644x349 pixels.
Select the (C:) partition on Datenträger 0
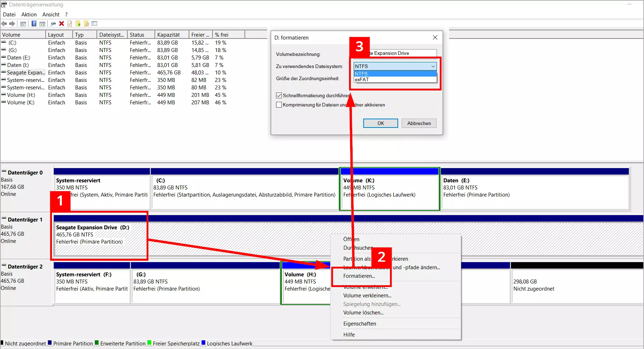pos(245,189)
